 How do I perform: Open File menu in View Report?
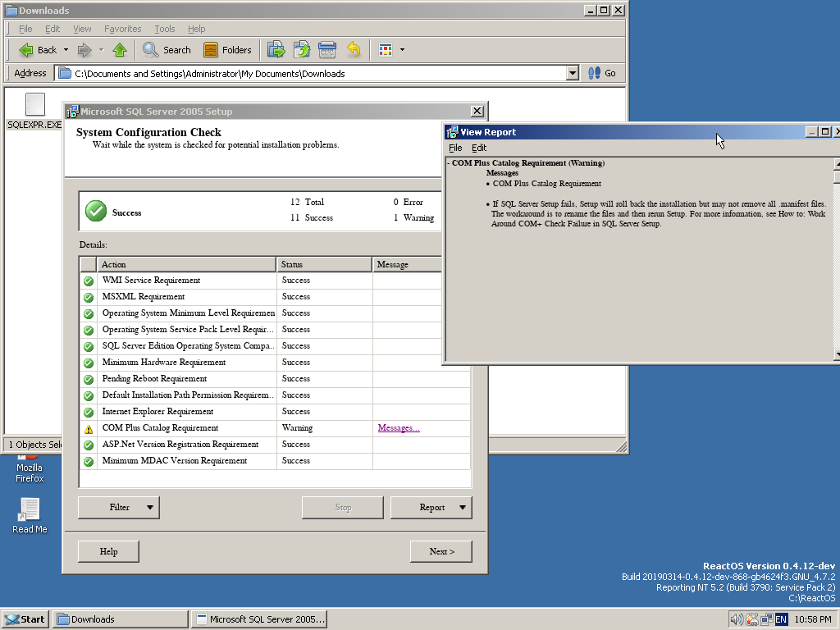(455, 148)
